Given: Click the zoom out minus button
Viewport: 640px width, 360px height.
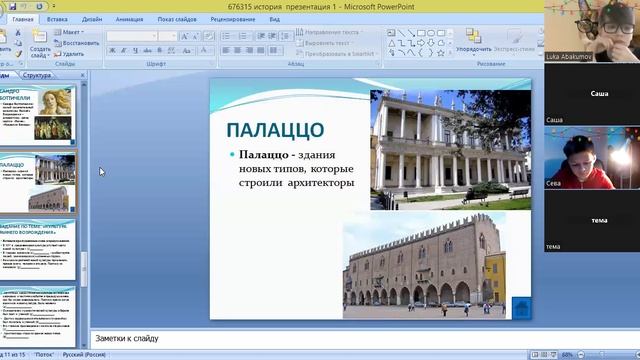Looking at the screenshot, I should pos(581,355).
